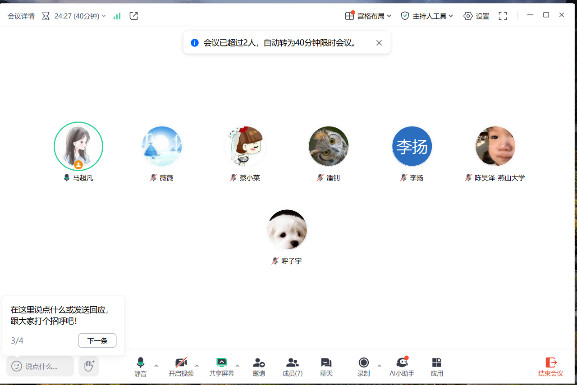Open the grid layout (宫格布局) dropdown
This screenshot has height=385, width=577.
[x=368, y=16]
